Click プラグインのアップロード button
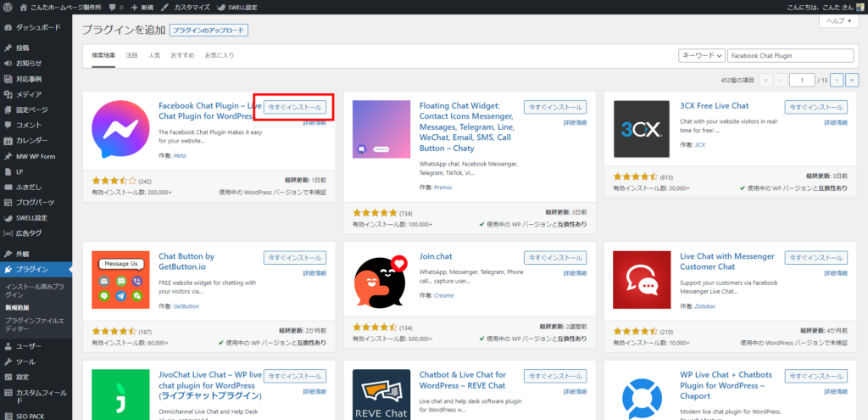 coord(209,31)
